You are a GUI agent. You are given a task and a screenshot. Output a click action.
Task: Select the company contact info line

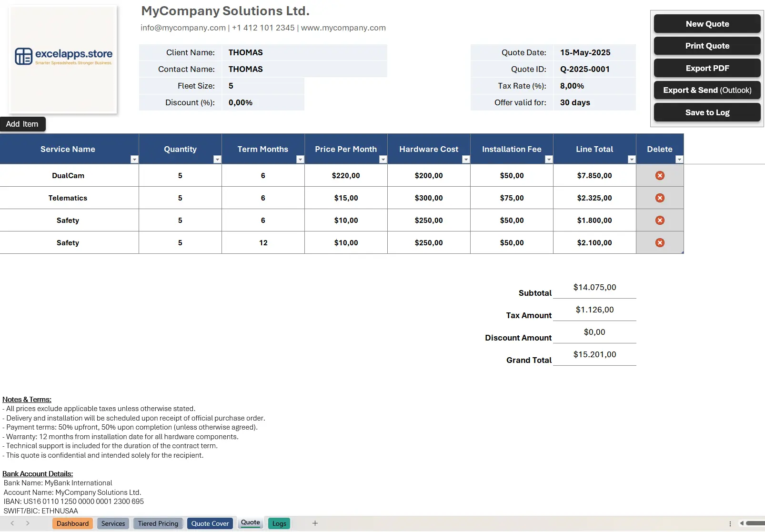(x=263, y=28)
